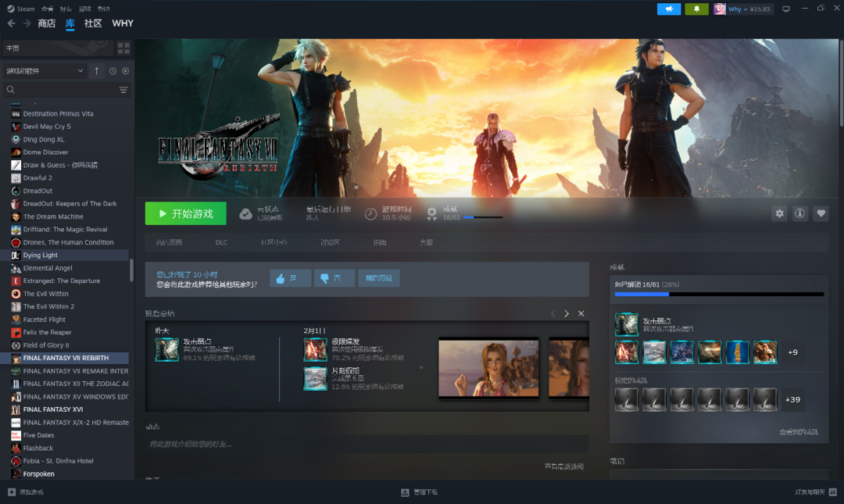Screen dimensions: 844x504
Task: Click the Steam logo menu
Action: 20,9
